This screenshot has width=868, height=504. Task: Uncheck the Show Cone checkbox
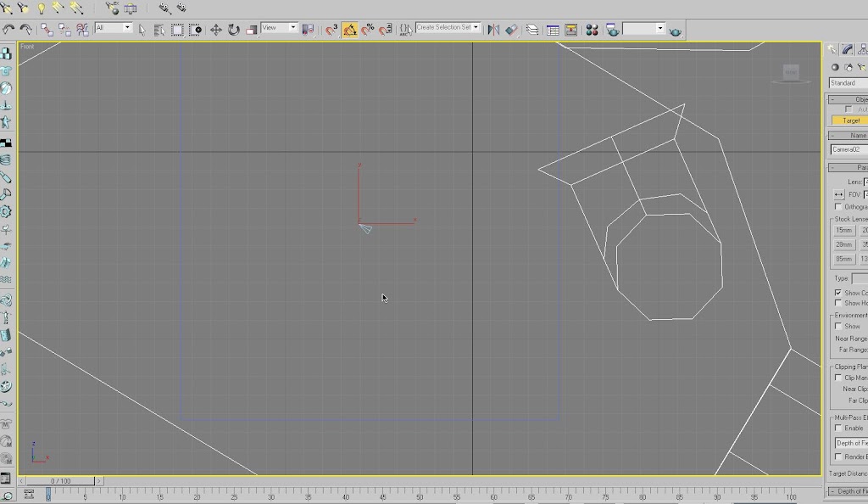tap(838, 293)
